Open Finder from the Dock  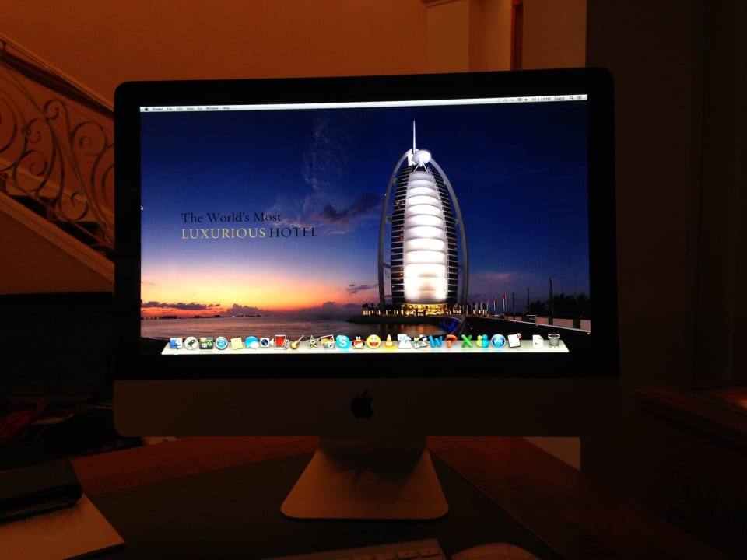[x=176, y=343]
